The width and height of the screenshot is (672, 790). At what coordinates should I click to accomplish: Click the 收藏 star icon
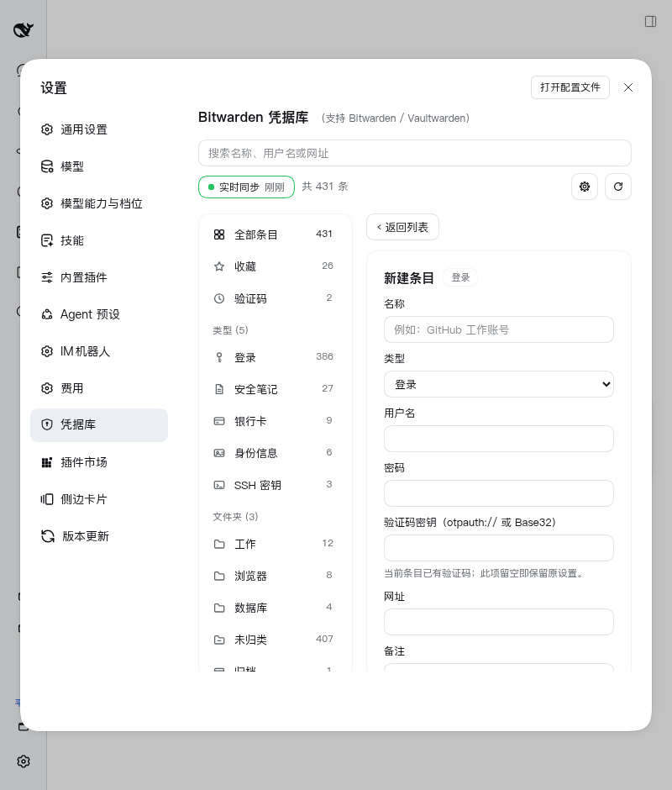219,266
